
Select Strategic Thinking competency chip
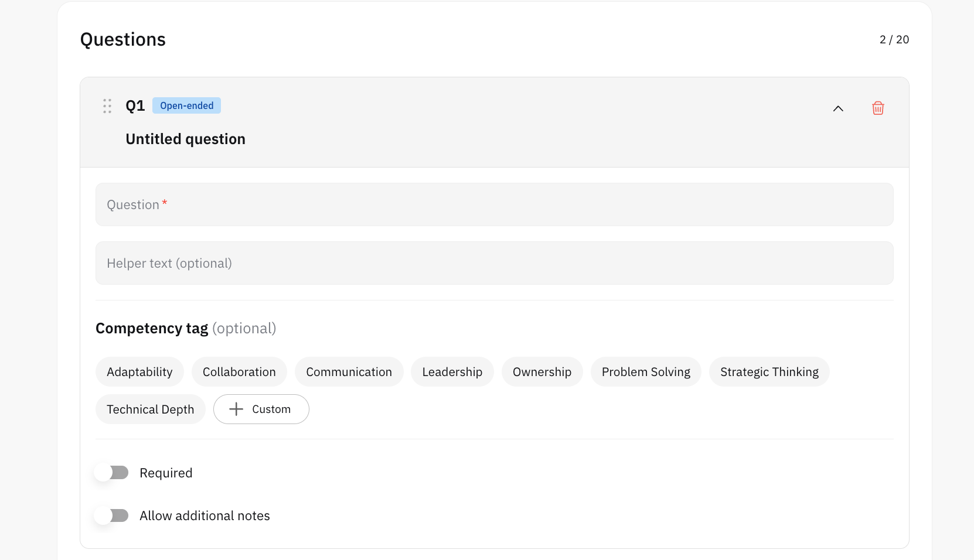[x=769, y=372]
